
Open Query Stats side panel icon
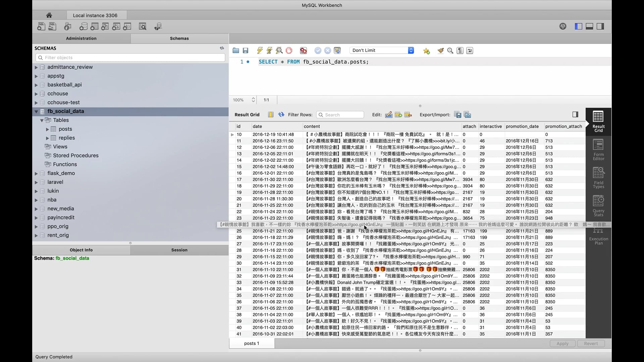598,206
